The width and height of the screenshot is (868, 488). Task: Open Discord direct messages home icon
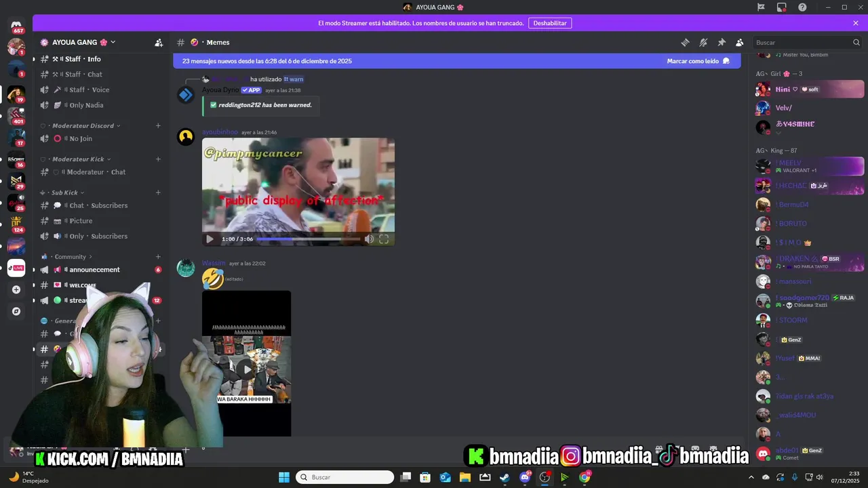16,24
